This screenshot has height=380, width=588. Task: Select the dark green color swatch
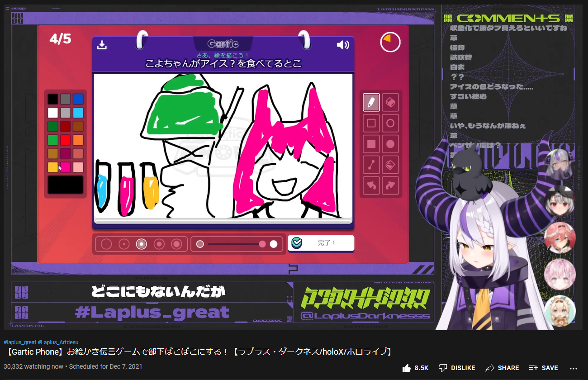(x=53, y=126)
